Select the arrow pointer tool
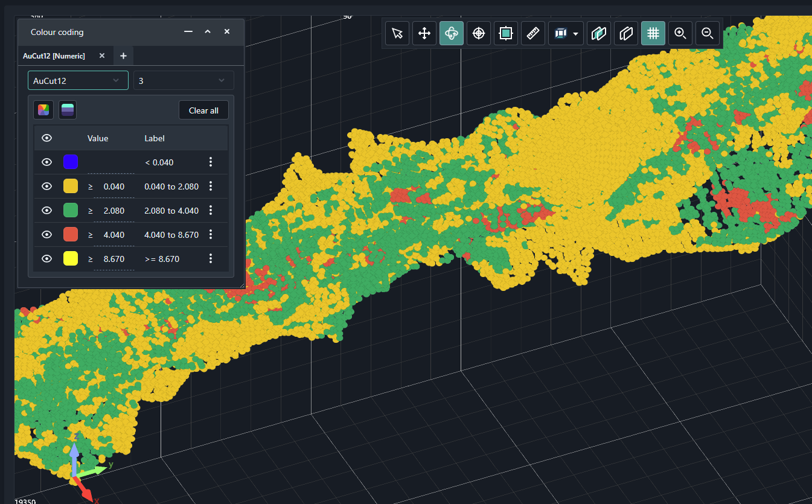 point(397,33)
